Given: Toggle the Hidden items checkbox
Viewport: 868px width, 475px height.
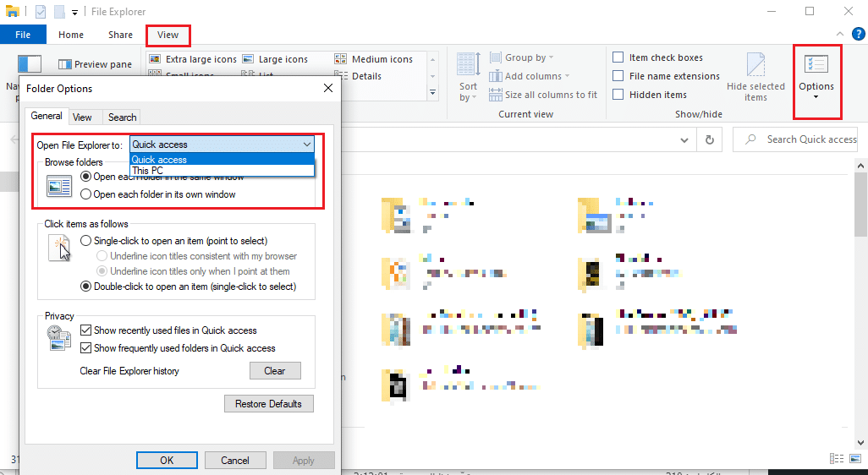Looking at the screenshot, I should (x=618, y=95).
